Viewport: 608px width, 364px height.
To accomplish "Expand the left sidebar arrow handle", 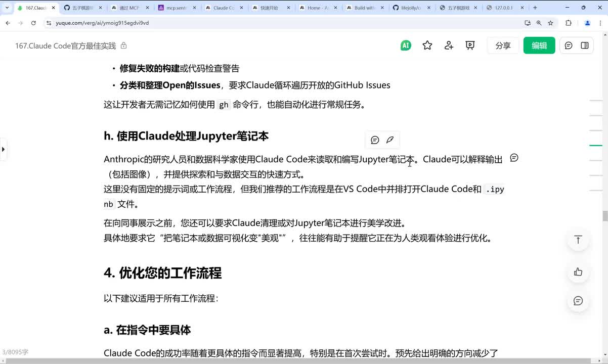I will 3,150.
